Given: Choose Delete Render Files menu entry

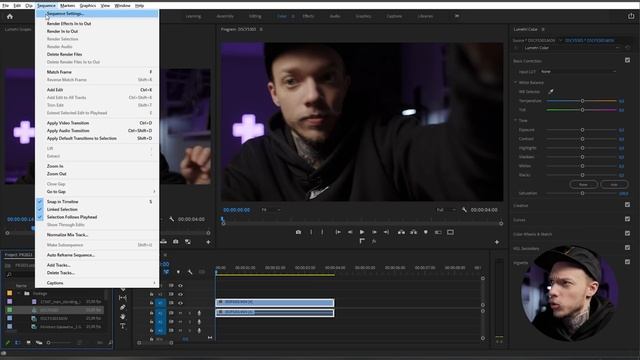Looking at the screenshot, I should click(97, 54).
